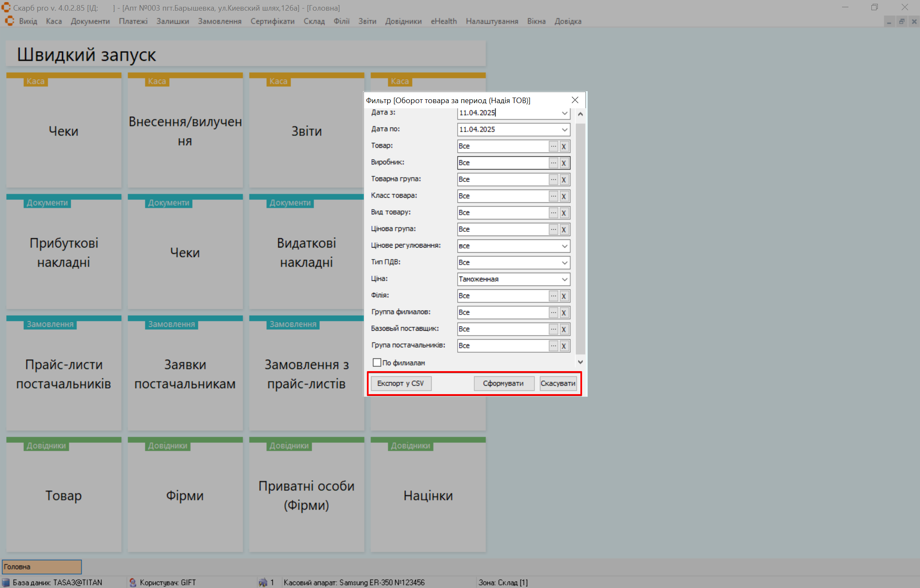Open browse dialog for Товарна група
The image size is (920, 588).
tap(553, 179)
